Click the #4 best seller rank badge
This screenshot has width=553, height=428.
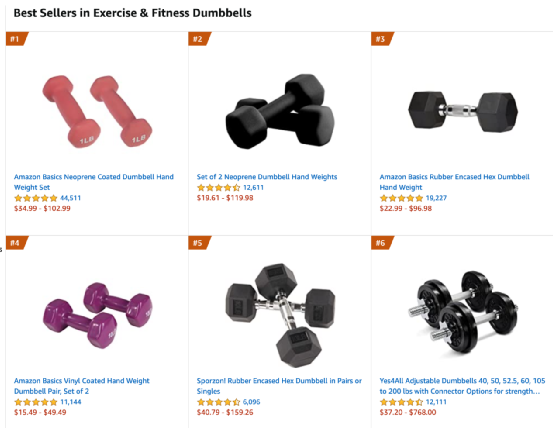pyautogui.click(x=16, y=243)
